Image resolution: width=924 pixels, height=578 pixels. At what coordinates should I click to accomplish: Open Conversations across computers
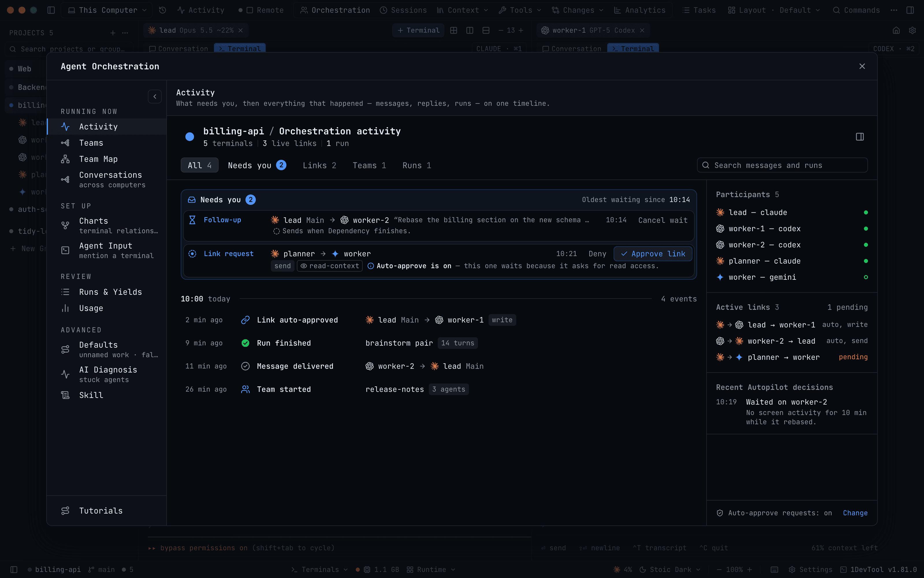107,180
